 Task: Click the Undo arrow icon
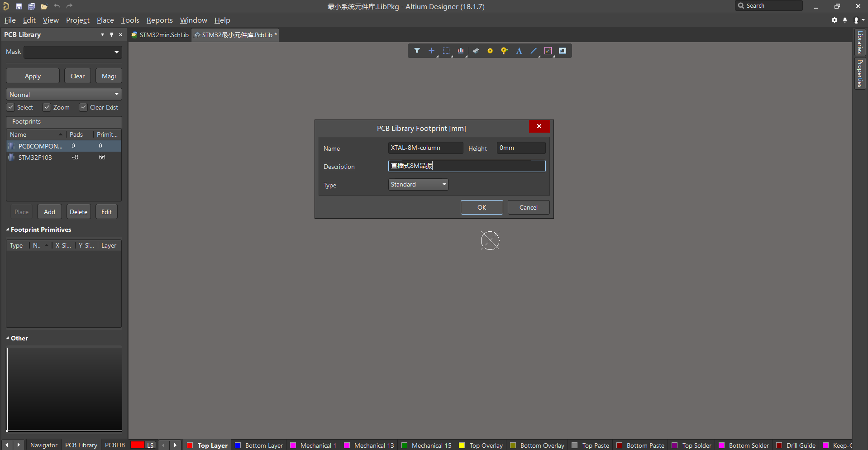(x=57, y=6)
